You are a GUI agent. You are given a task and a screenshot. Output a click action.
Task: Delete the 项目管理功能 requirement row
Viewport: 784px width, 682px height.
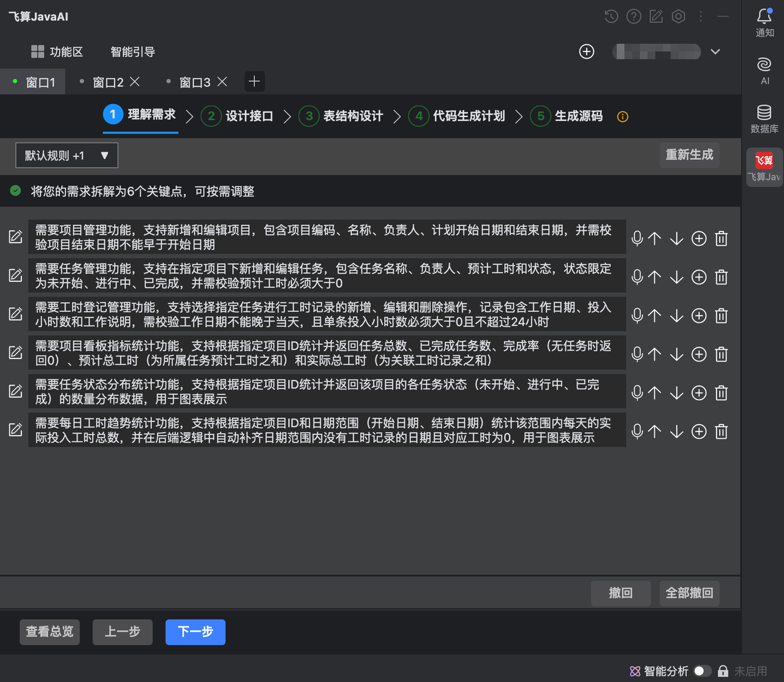pyautogui.click(x=722, y=238)
